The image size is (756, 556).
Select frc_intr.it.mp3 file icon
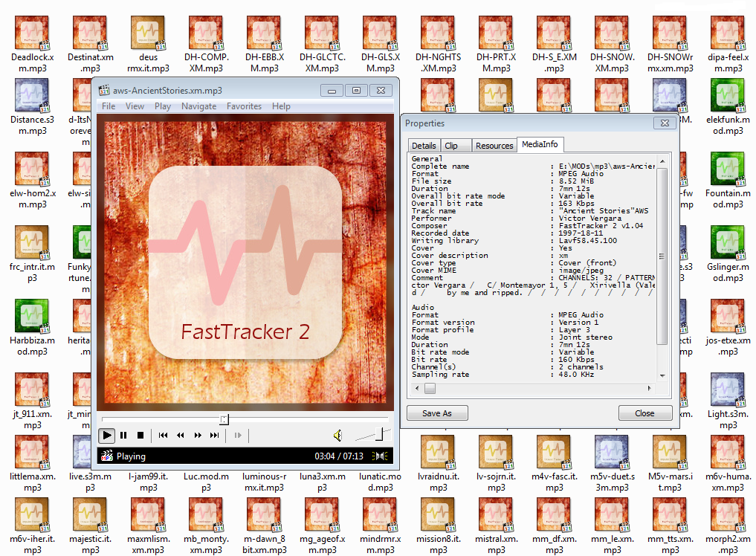click(32, 243)
